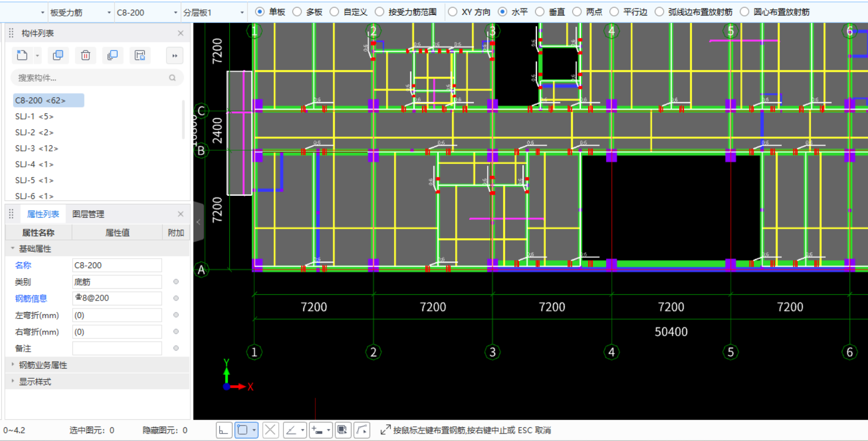Close the 构件列表 panel
The width and height of the screenshot is (868, 441).
(181, 33)
